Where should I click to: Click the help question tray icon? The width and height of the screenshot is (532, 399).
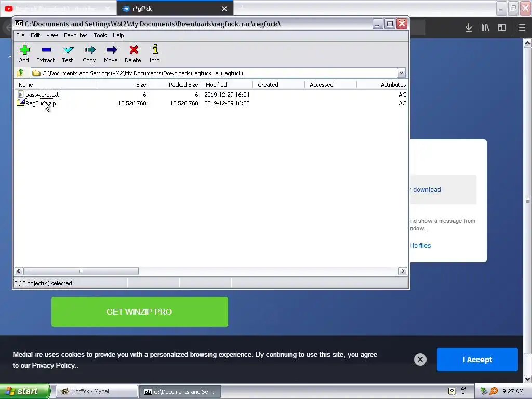click(x=451, y=391)
